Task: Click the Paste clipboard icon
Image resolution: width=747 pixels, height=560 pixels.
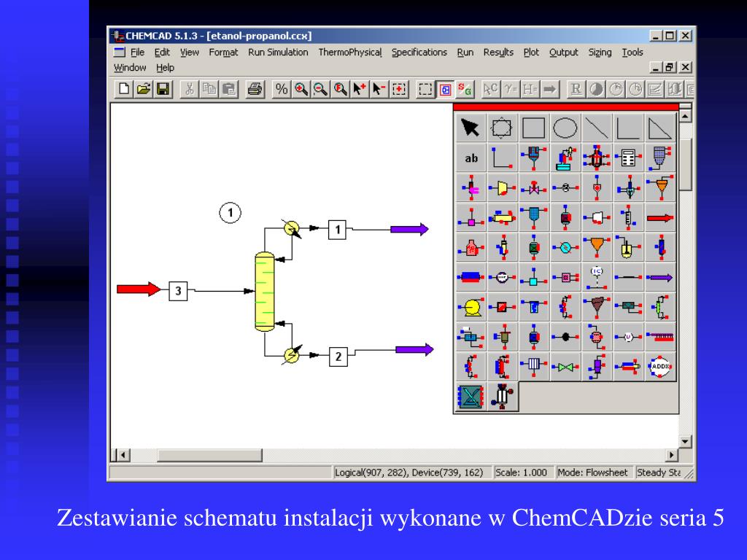Action: click(x=228, y=89)
